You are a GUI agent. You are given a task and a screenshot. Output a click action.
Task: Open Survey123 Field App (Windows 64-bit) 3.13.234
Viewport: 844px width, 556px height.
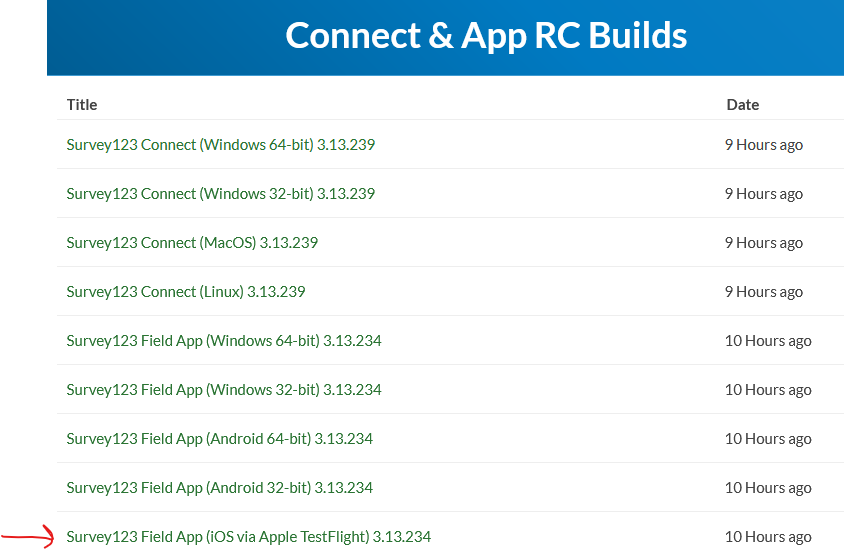point(224,341)
